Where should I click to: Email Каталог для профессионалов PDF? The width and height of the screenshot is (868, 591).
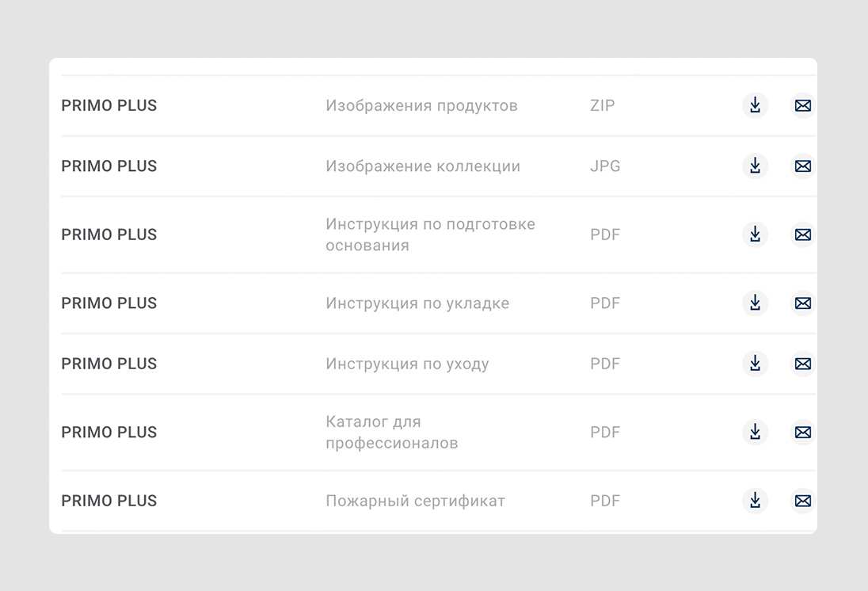pos(803,432)
